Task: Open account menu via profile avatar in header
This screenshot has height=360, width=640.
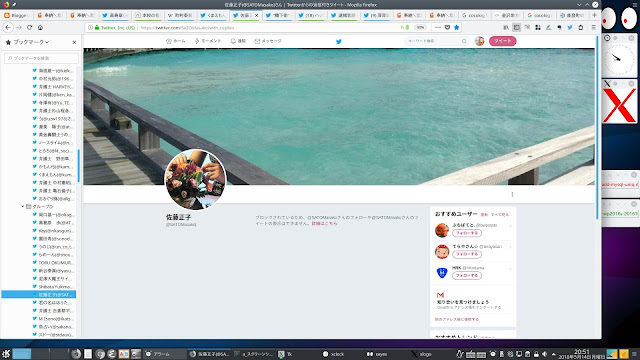Action: (480, 41)
